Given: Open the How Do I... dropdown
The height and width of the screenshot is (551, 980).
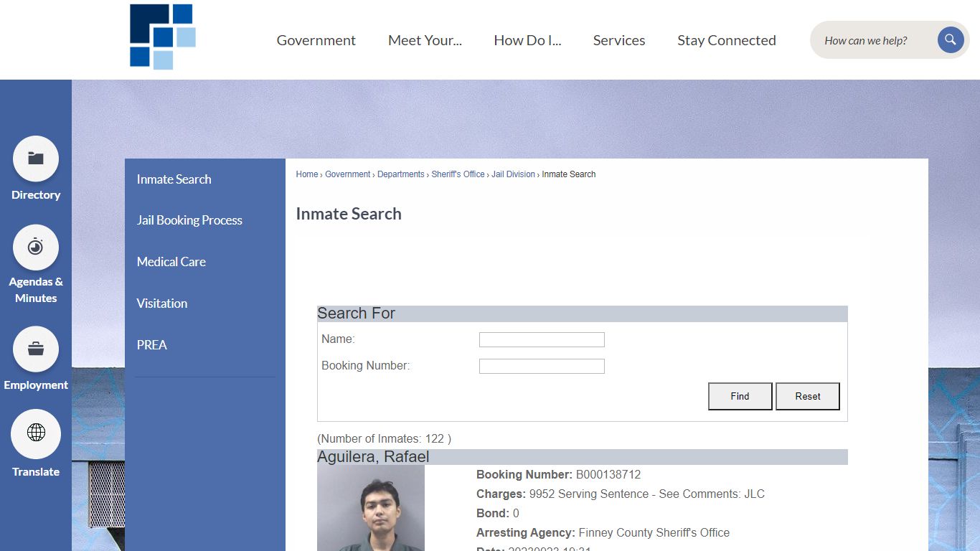Looking at the screenshot, I should (527, 40).
